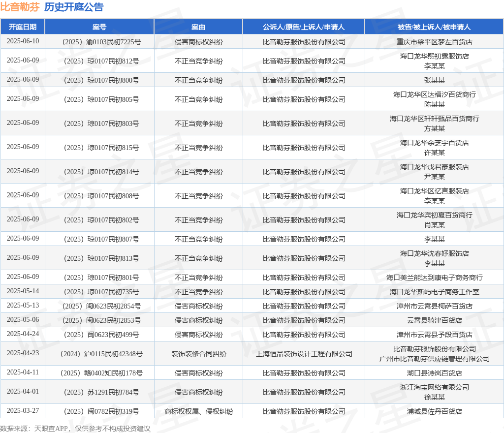The width and height of the screenshot is (504, 433).
Task: Select date cell 2025-06-10
Action: pyautogui.click(x=23, y=41)
